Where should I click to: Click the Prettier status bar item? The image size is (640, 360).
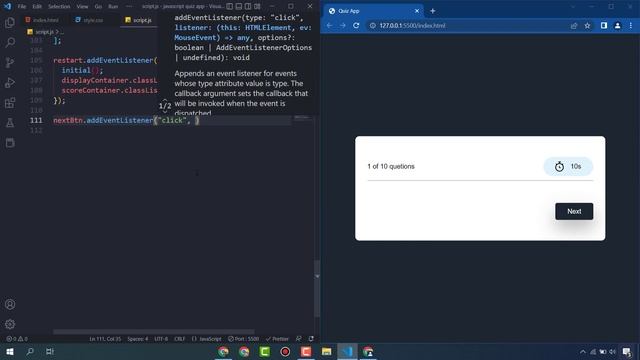pos(277,339)
